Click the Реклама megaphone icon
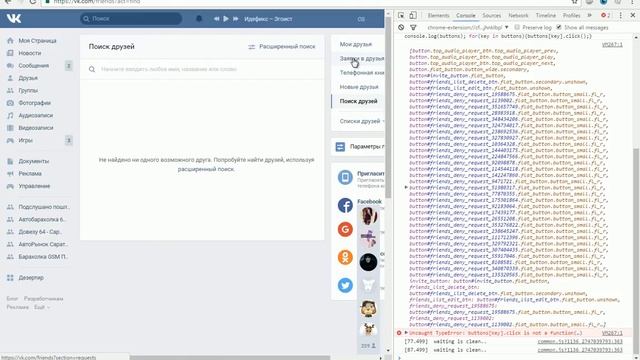640x360 pixels. pos(10,173)
